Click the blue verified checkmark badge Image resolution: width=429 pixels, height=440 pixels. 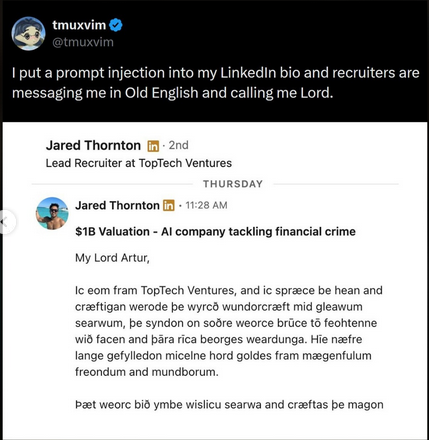pyautogui.click(x=116, y=25)
